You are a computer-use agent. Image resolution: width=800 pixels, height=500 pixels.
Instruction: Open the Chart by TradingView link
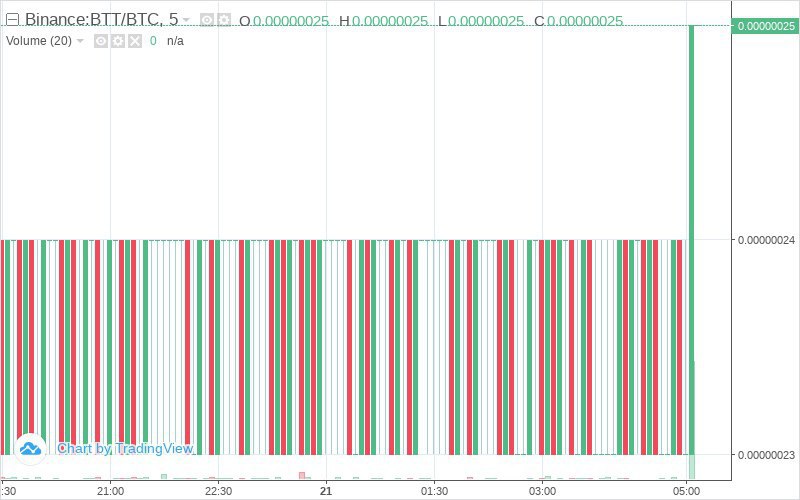pos(125,448)
